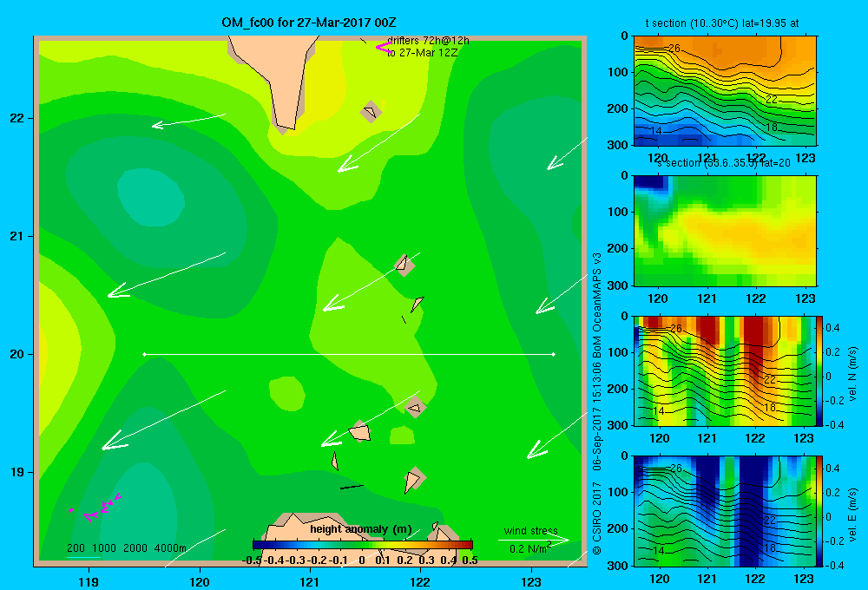This screenshot has height=590, width=868.
Task: Click the '14' contour label in the t section plot
Action: coord(655,131)
